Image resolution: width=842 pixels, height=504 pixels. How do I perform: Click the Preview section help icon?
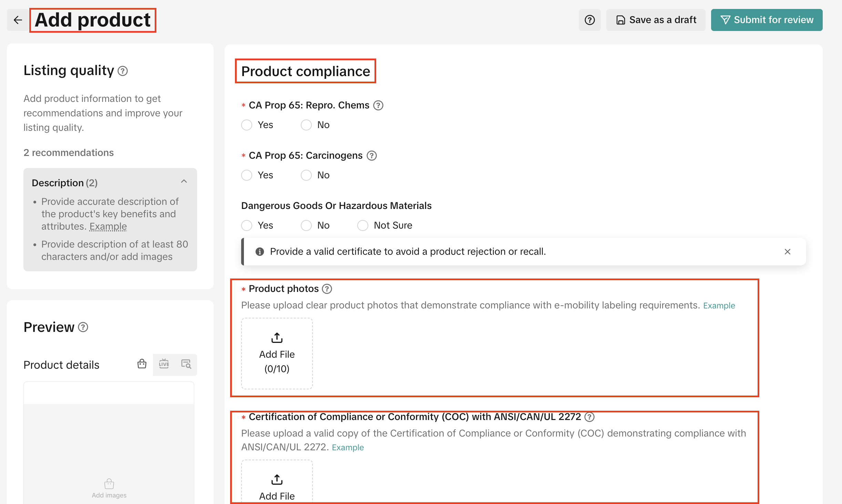83,327
